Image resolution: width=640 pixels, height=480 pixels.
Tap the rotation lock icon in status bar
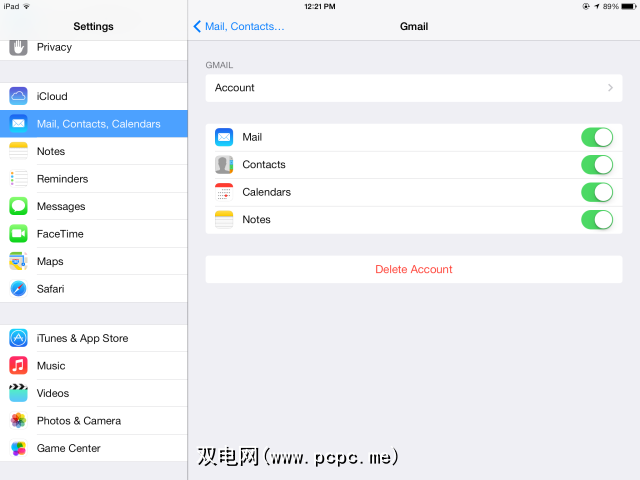pyautogui.click(x=586, y=7)
